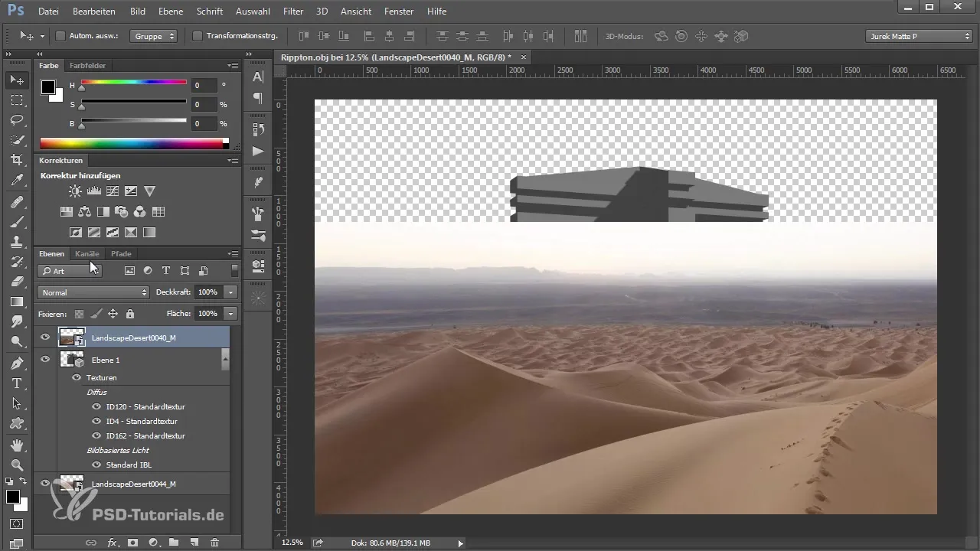Select the Horizontal Type tool
Viewport: 980px width, 551px height.
17,383
